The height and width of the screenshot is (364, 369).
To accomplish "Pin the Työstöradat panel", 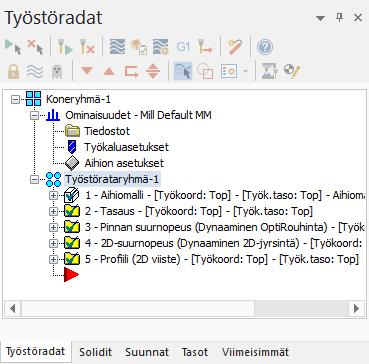I will tap(339, 18).
